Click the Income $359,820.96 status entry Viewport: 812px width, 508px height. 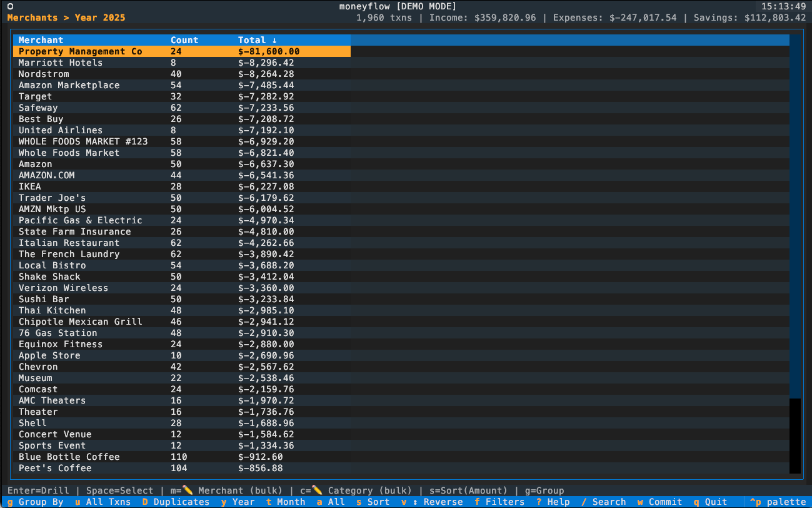(483, 18)
